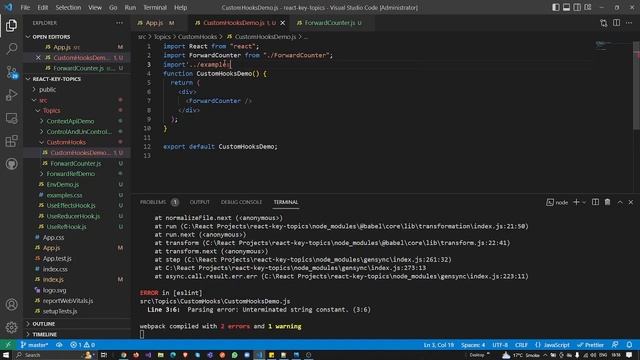Click the Explorer more actions ellipsis
640x360 pixels.
pyautogui.click(x=119, y=23)
